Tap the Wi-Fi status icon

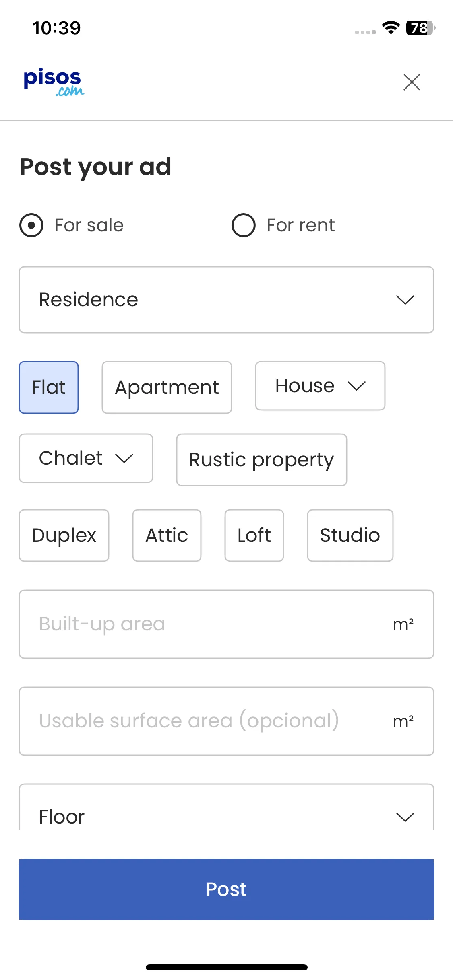[x=391, y=28]
